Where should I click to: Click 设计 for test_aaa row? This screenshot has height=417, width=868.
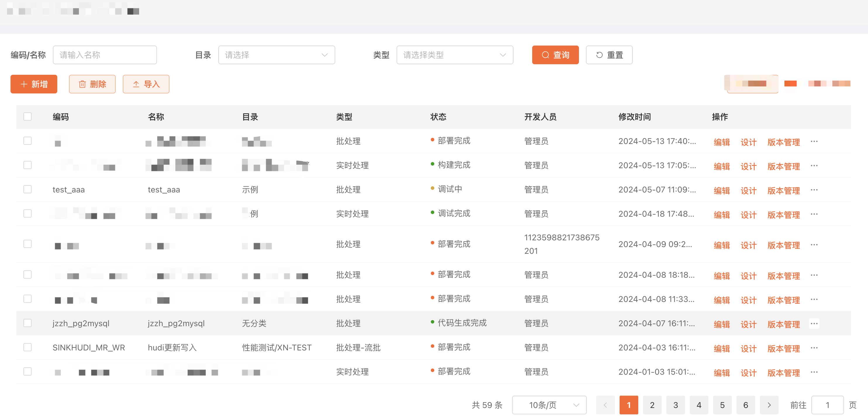748,190
